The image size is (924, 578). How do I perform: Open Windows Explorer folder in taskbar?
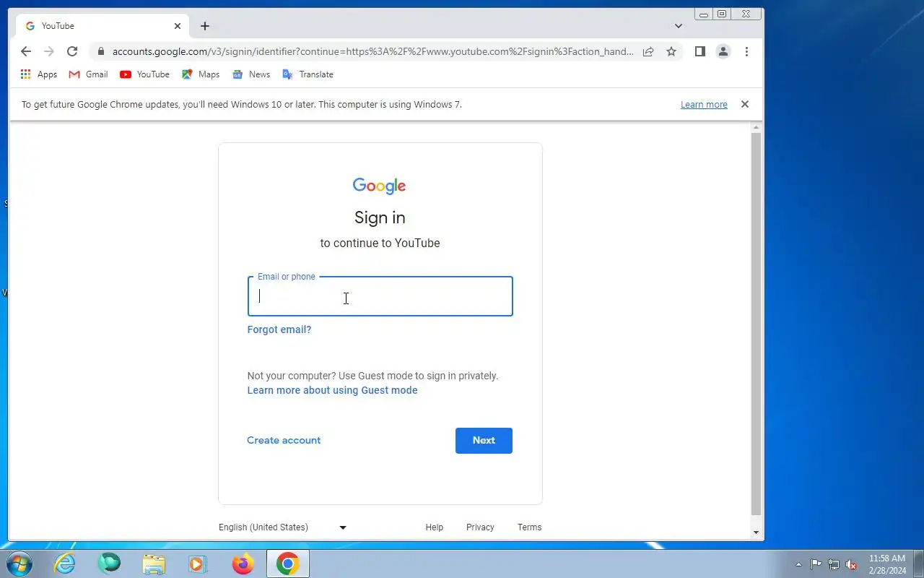[x=154, y=564]
